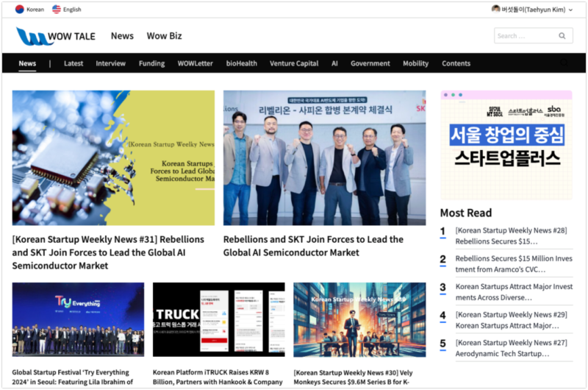Open the Wow Biz top menu item
Image resolution: width=588 pixels, height=390 pixels.
point(164,36)
